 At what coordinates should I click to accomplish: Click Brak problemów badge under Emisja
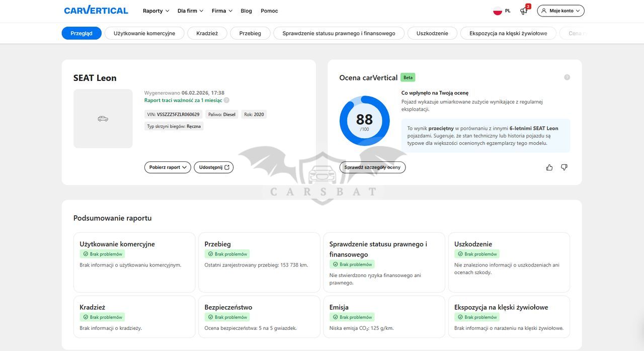coord(352,317)
